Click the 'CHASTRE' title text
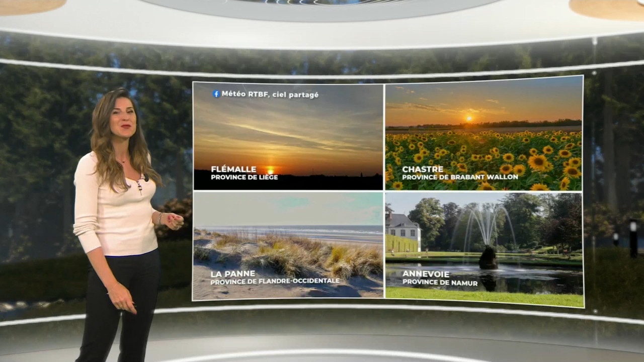Image resolution: width=644 pixels, height=362 pixels. tap(423, 169)
